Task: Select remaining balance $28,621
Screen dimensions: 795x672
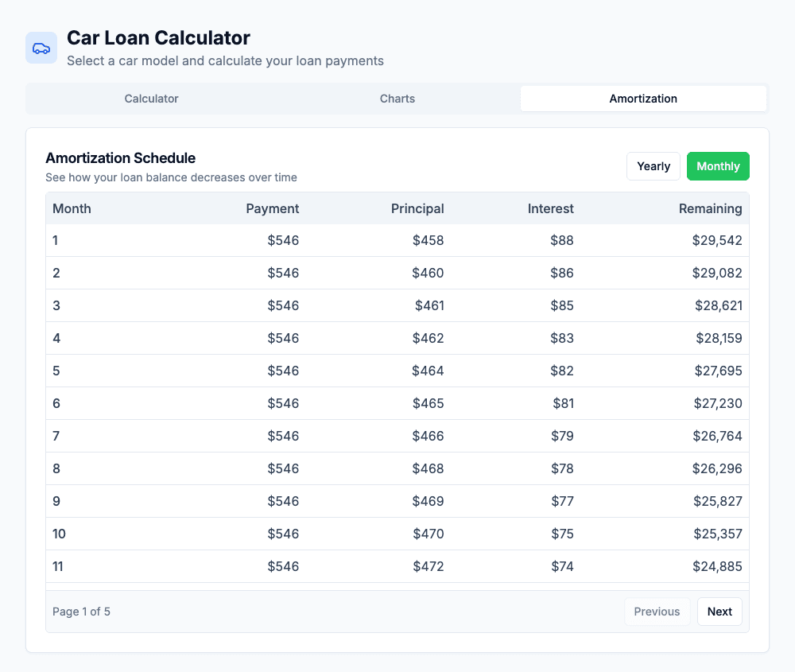Action: point(719,305)
